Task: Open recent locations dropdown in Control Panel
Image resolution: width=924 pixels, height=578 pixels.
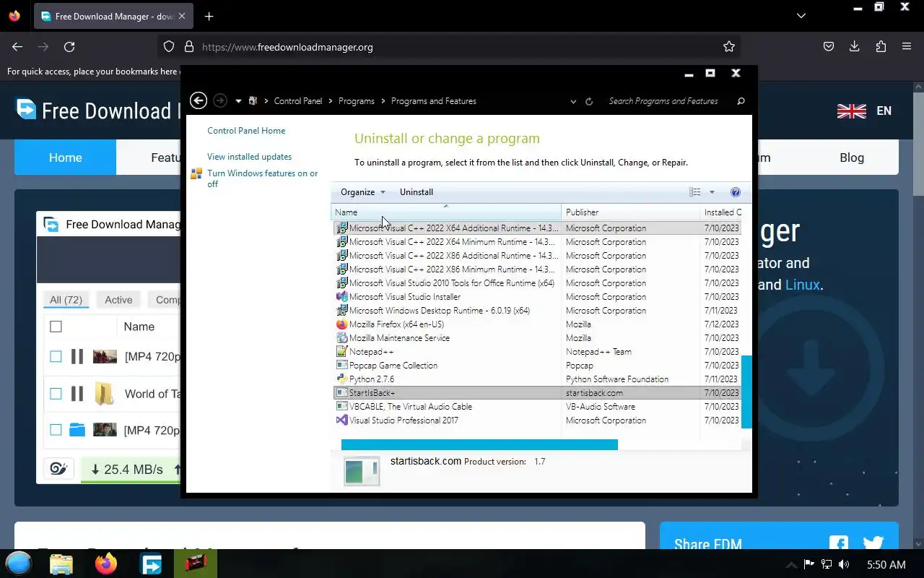Action: click(238, 101)
